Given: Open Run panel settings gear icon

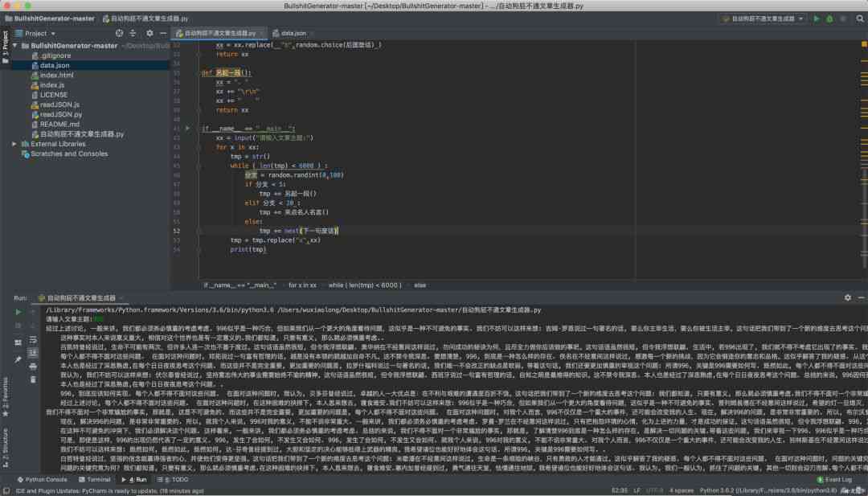Looking at the screenshot, I should [x=848, y=297].
